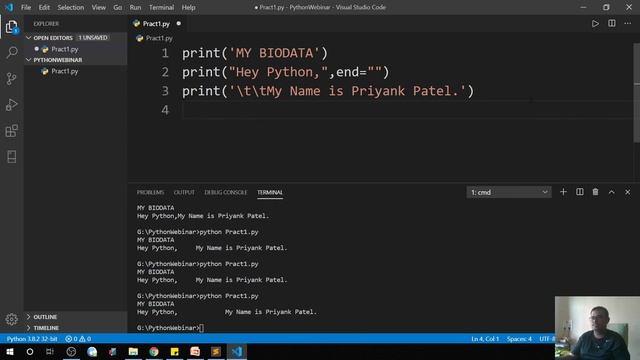The width and height of the screenshot is (640, 360).
Task: Select Pract1.py in PYTHONWEBINAR folder
Action: pyautogui.click(x=76, y=71)
